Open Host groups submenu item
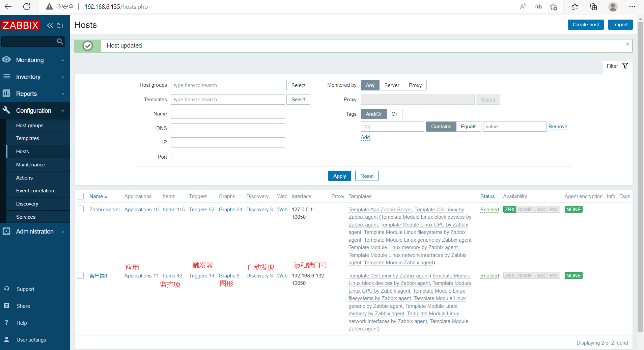This screenshot has height=350, width=644. [38, 126]
